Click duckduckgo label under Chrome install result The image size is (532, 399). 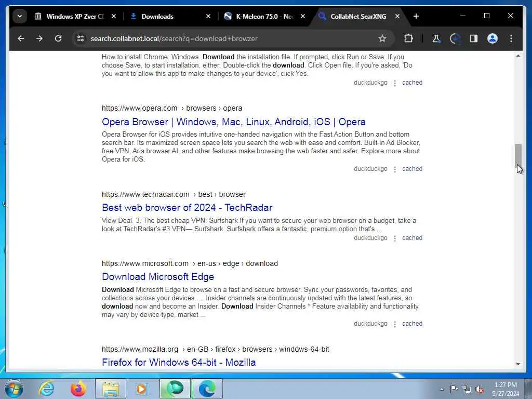click(370, 83)
